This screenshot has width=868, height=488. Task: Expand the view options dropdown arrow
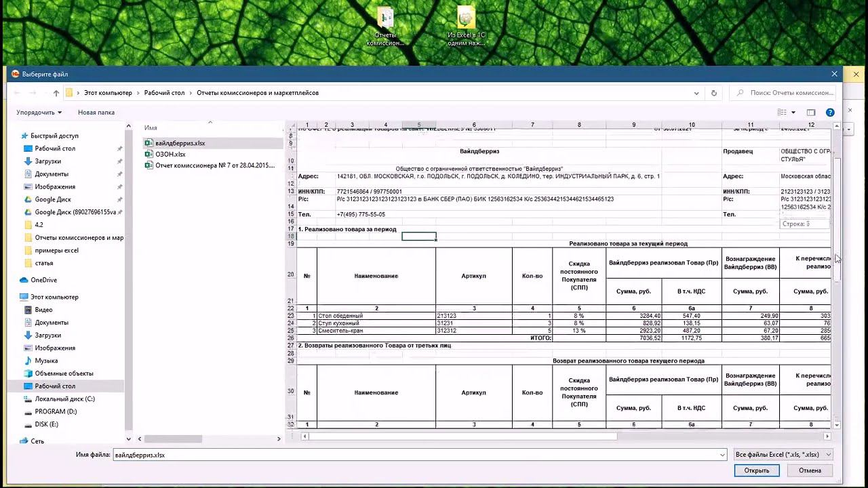tap(793, 113)
